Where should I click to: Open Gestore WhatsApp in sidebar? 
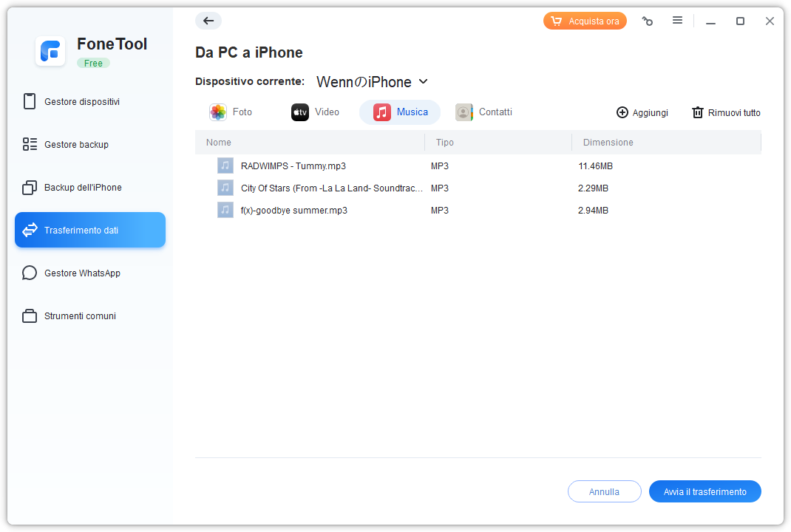tap(81, 273)
